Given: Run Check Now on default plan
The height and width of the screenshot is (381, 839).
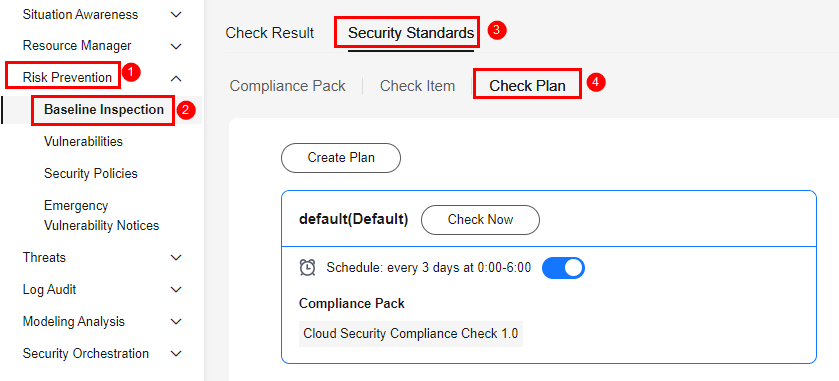Looking at the screenshot, I should click(480, 220).
